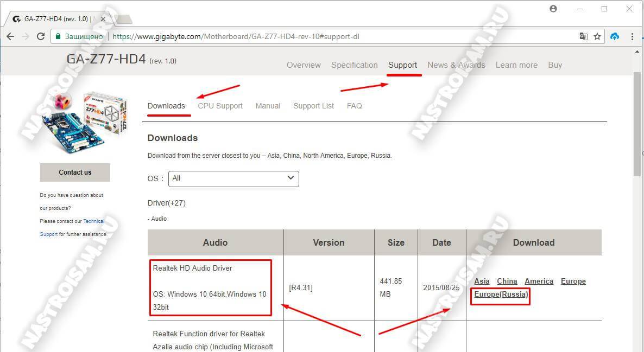This screenshot has height=352, width=644.
Task: Select the Specification menu item
Action: (x=354, y=65)
